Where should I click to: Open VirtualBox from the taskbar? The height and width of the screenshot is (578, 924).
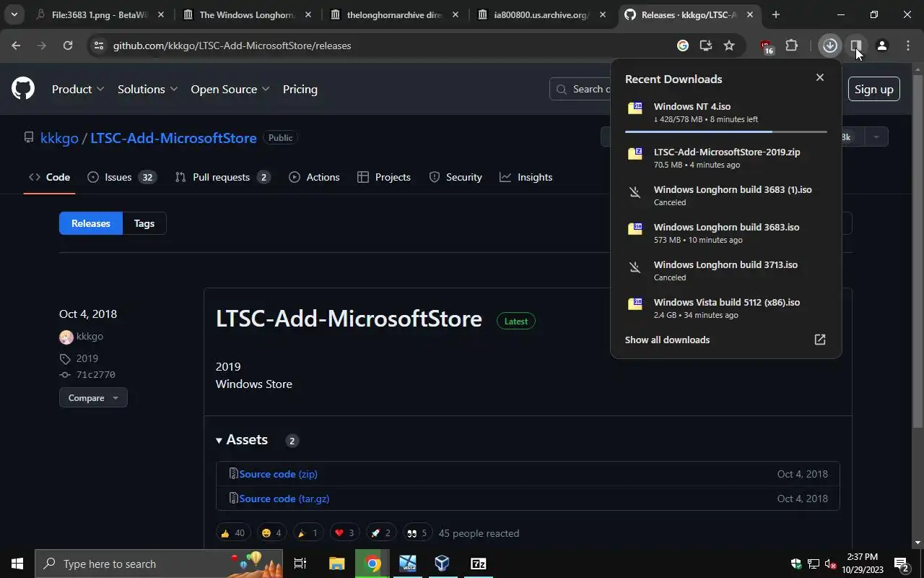[443, 564]
